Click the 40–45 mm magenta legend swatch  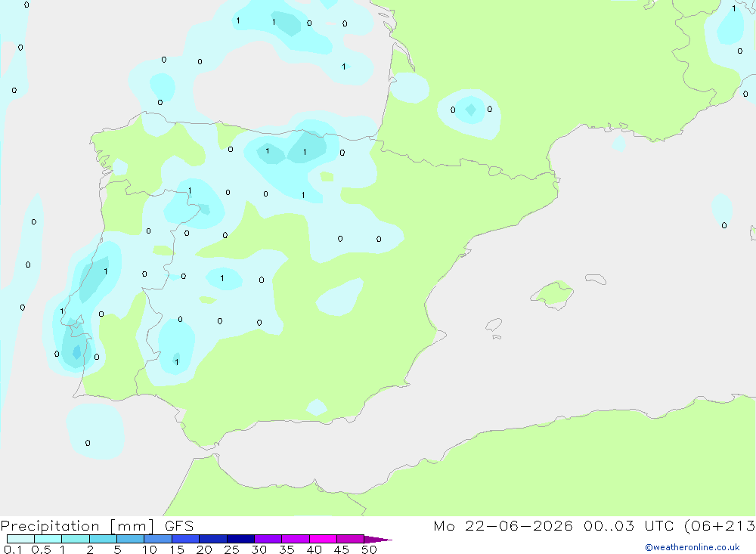click(323, 539)
